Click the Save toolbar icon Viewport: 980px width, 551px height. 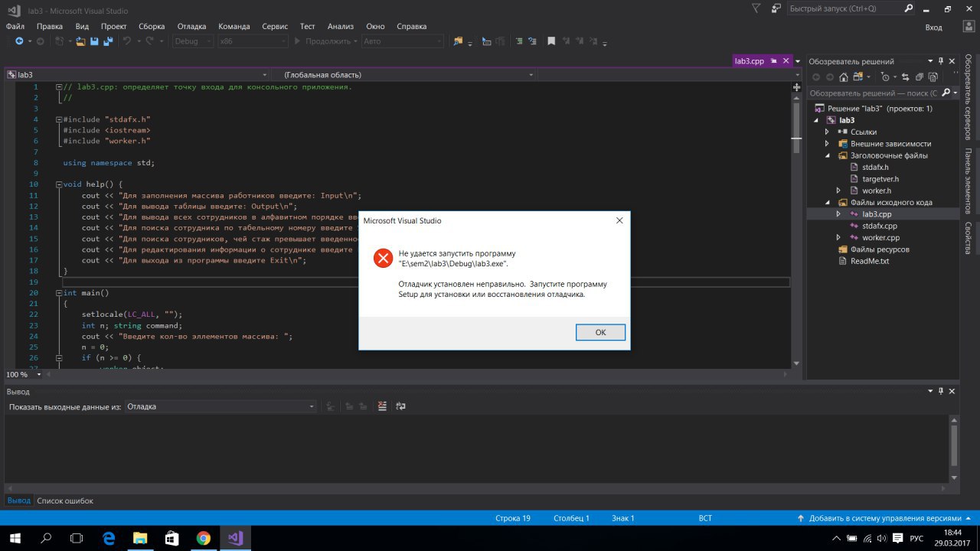pyautogui.click(x=95, y=41)
